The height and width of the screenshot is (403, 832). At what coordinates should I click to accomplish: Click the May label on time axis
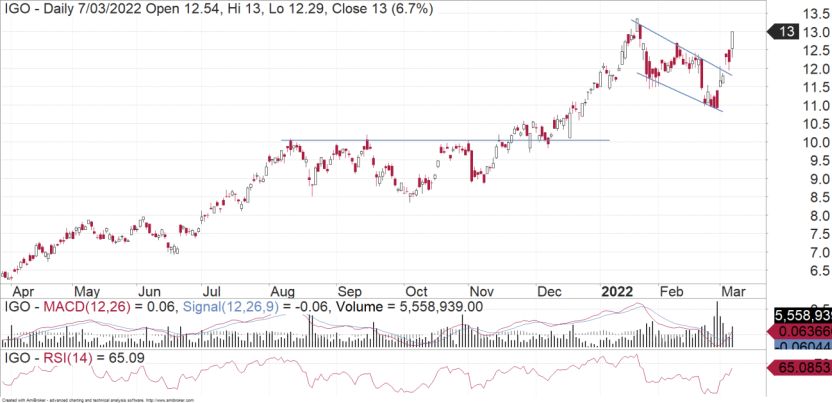click(87, 292)
